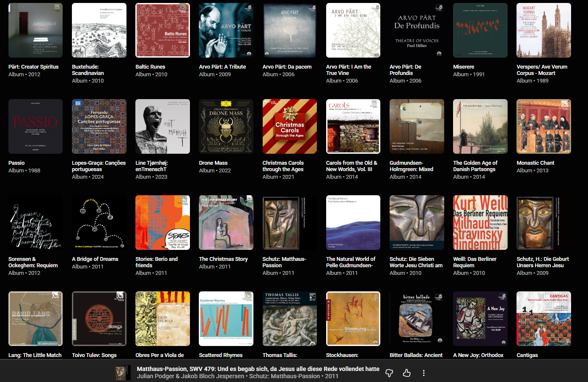Open the Arvo Pärt: Da pacem cover
Image resolution: width=588 pixels, height=382 pixels.
289,30
